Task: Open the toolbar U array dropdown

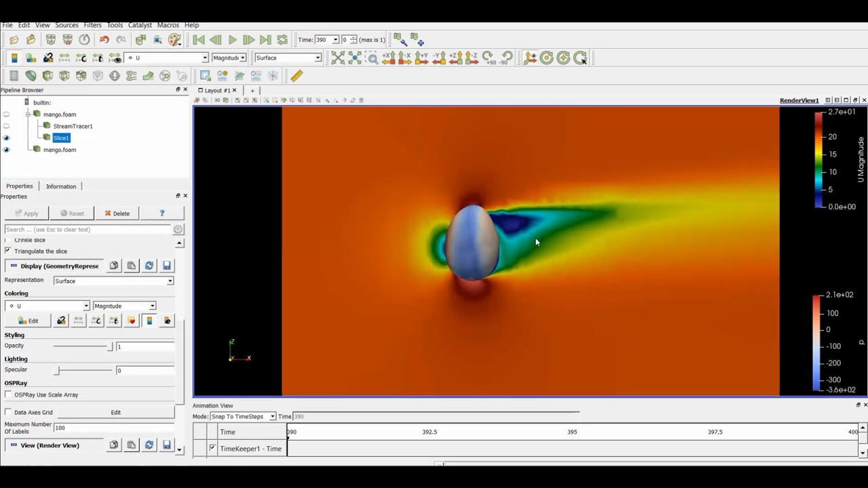Action: [205, 58]
